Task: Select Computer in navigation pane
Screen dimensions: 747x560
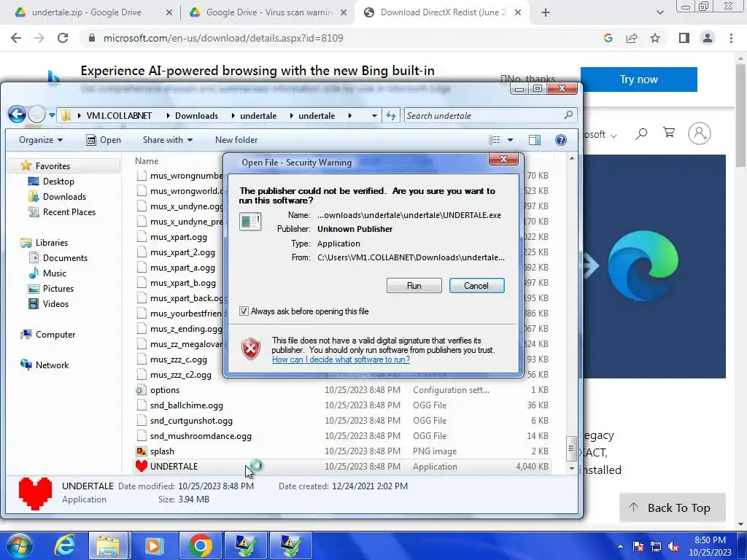Action: 55,334
